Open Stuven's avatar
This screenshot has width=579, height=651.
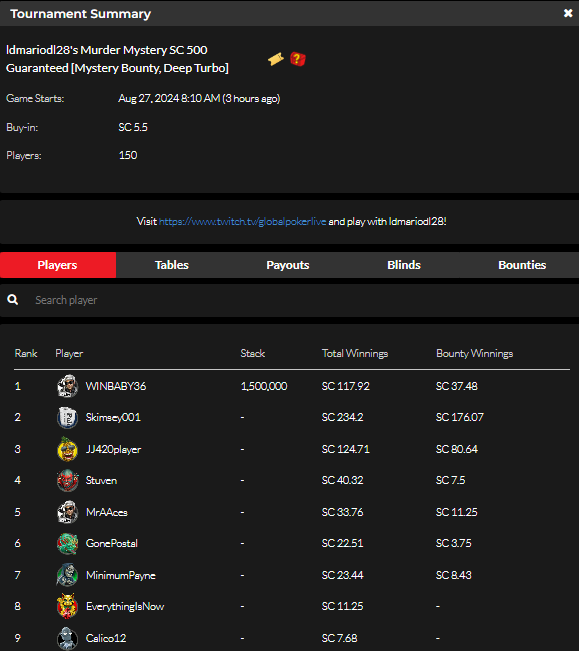click(x=67, y=480)
